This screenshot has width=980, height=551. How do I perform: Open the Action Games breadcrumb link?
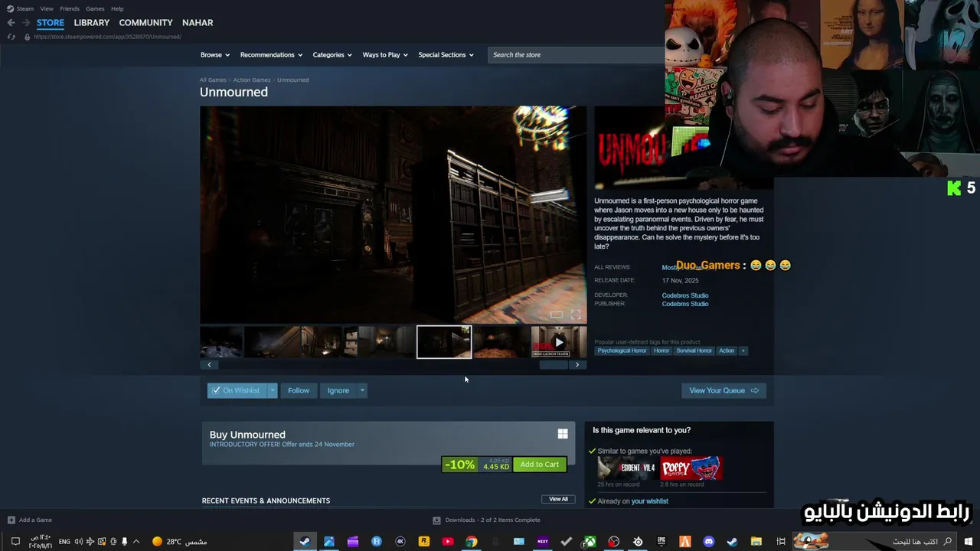(252, 80)
